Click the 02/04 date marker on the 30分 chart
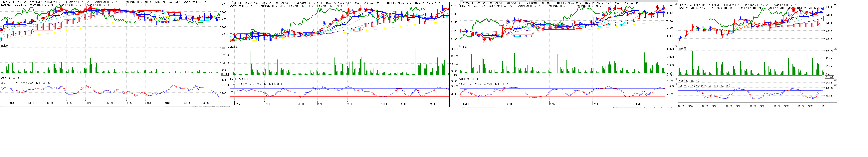 coord(509,104)
